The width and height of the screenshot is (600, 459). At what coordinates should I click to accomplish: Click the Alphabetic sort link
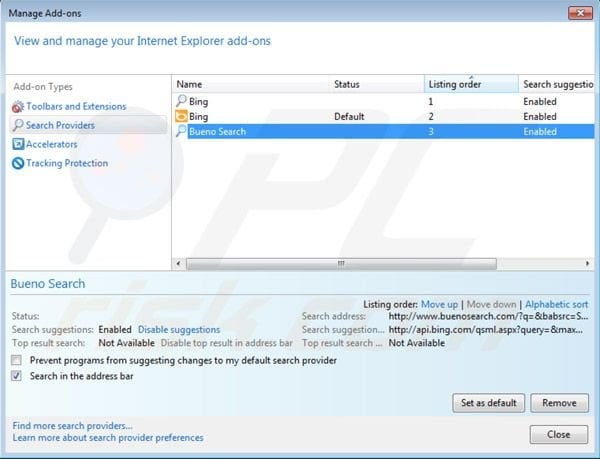[x=556, y=304]
